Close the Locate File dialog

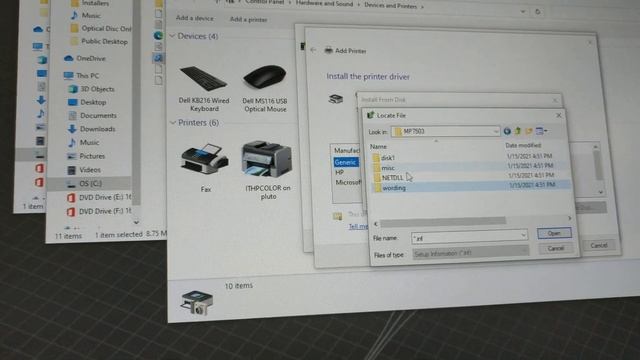(559, 116)
